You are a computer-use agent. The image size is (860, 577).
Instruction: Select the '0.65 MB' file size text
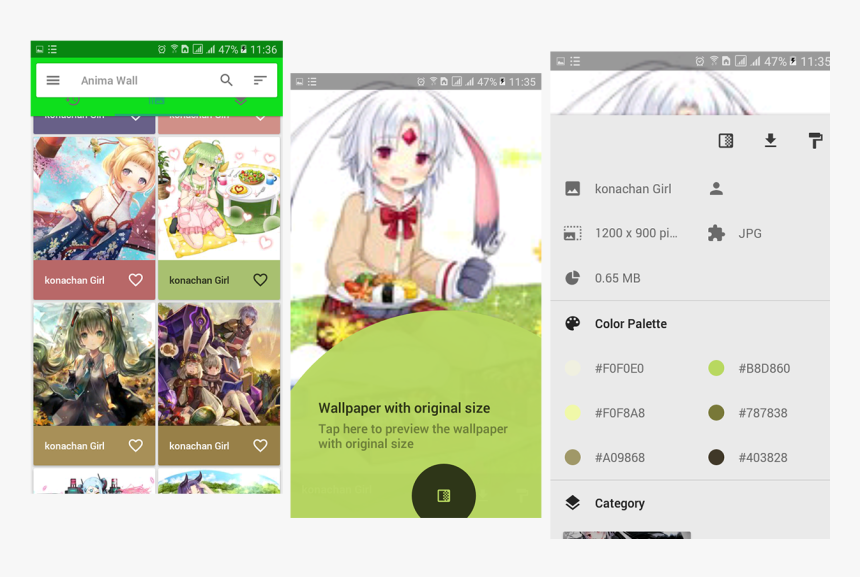coord(618,278)
